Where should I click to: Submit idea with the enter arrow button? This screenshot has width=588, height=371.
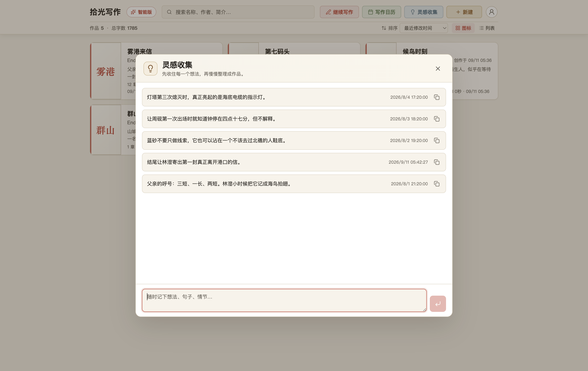[x=438, y=304]
